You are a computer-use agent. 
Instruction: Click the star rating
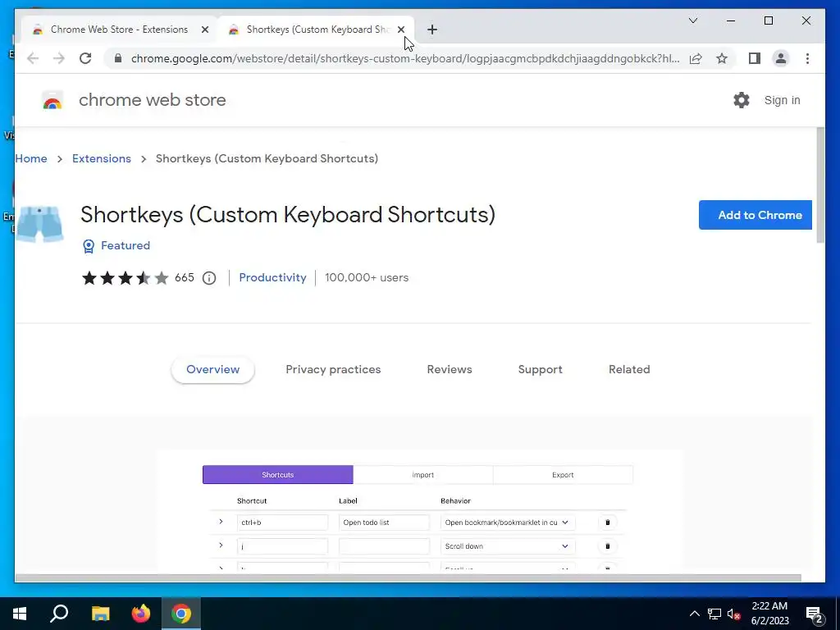click(125, 277)
